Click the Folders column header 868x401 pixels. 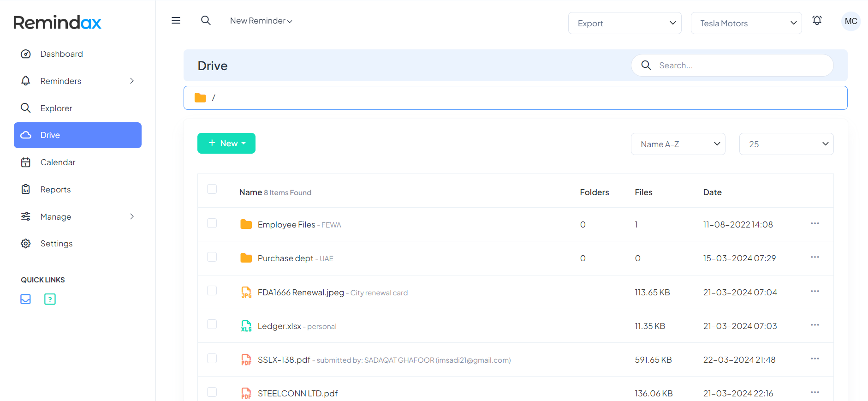click(594, 192)
